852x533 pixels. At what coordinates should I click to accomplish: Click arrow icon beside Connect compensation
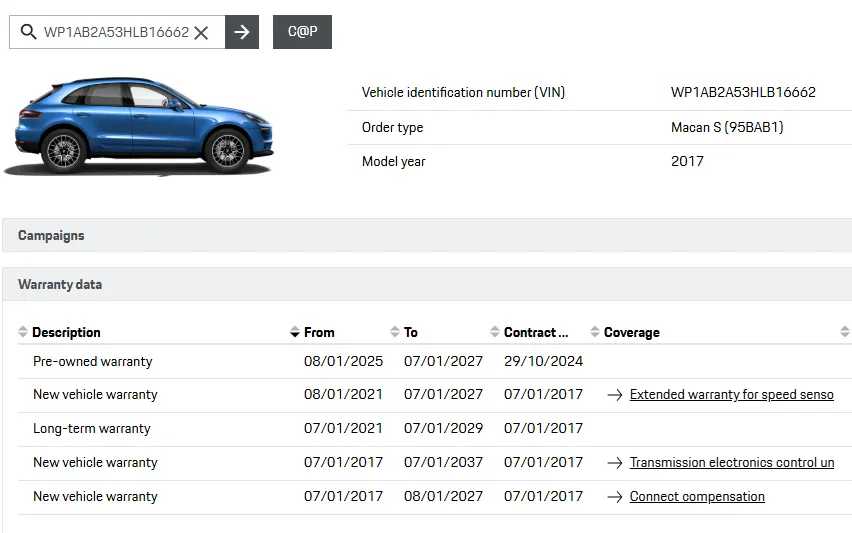point(615,497)
